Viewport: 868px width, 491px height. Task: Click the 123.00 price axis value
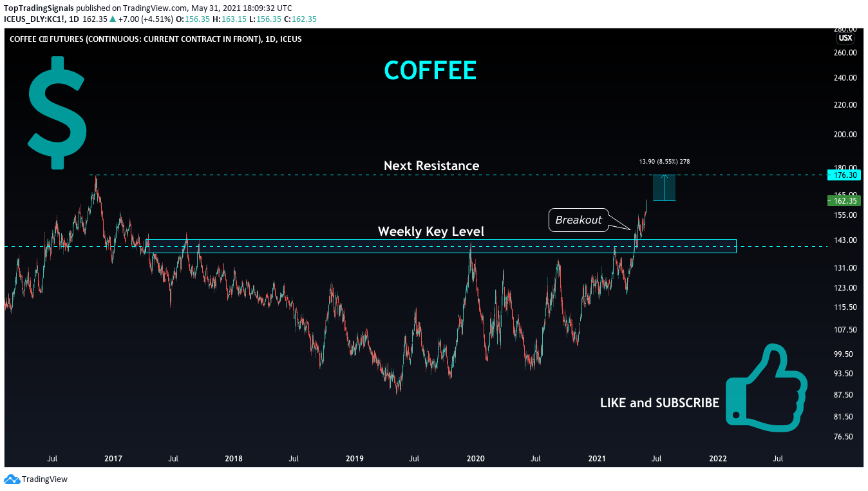pyautogui.click(x=846, y=288)
